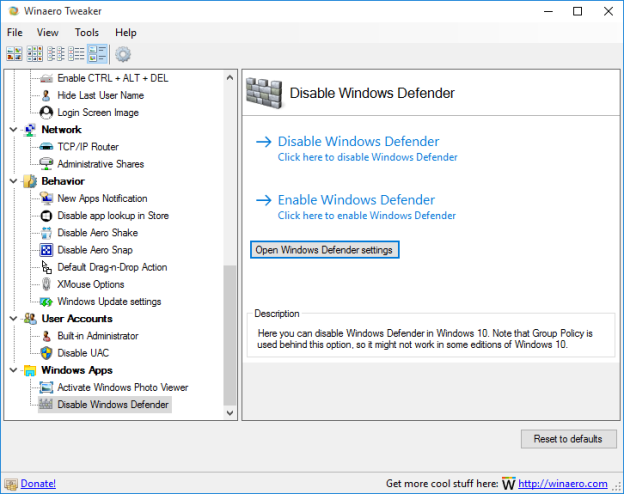Open the Donate! link
The width and height of the screenshot is (624, 494).
pyautogui.click(x=38, y=484)
